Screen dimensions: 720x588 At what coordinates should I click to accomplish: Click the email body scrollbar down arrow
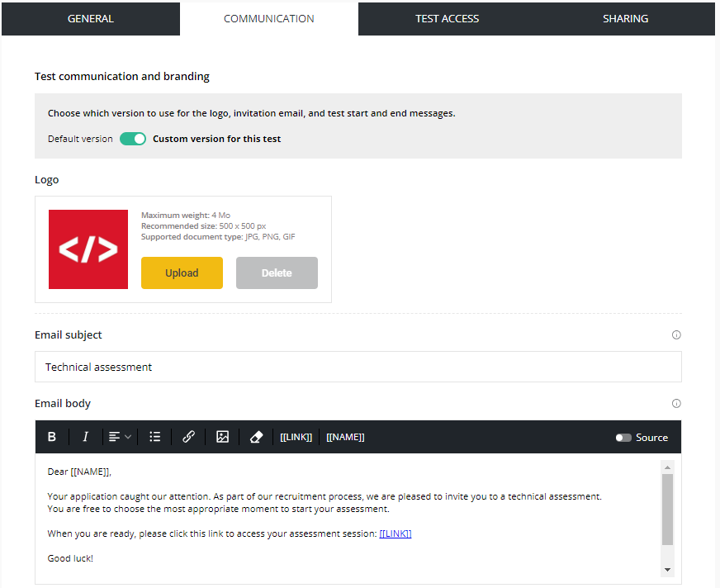667,570
